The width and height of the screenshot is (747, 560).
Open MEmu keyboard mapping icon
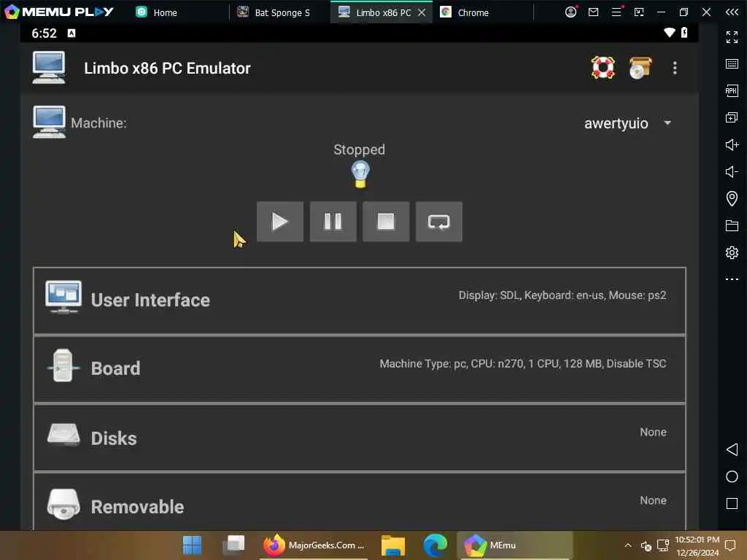coord(732,64)
